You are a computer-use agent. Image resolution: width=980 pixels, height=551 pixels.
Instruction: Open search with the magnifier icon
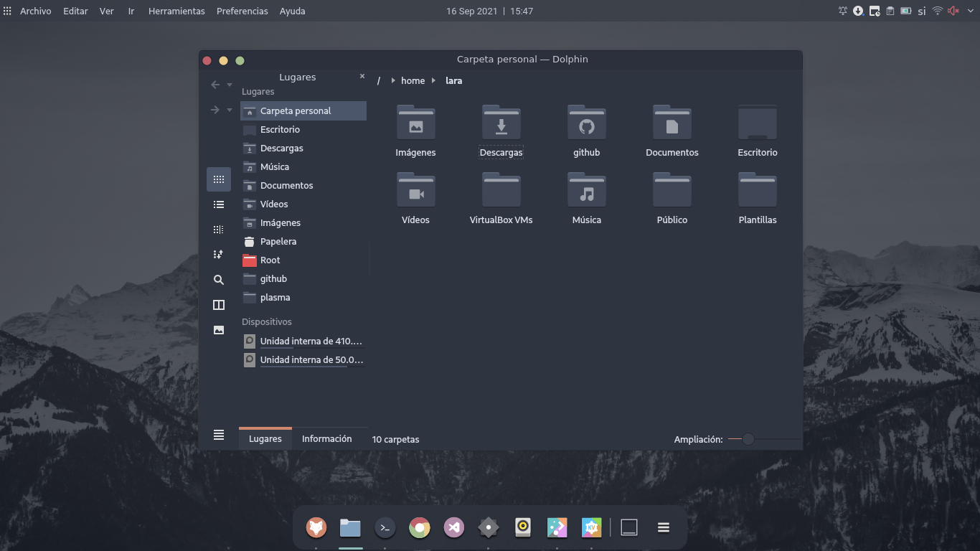point(219,280)
